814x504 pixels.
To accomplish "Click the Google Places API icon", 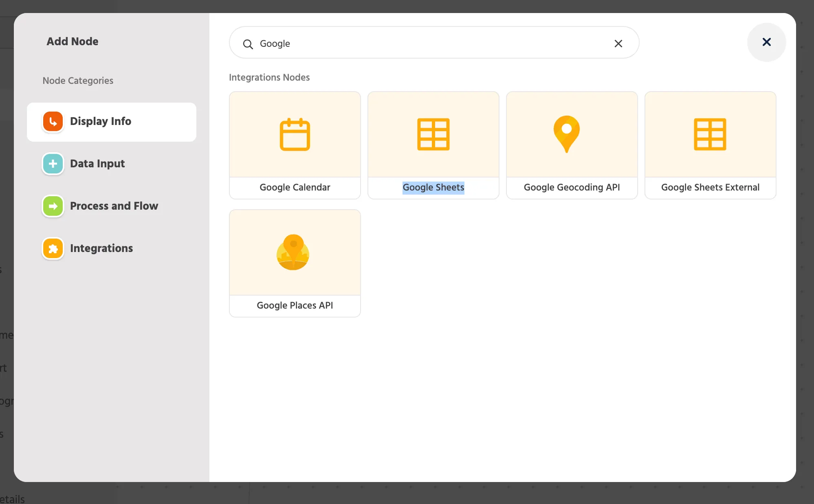I will pos(293,252).
